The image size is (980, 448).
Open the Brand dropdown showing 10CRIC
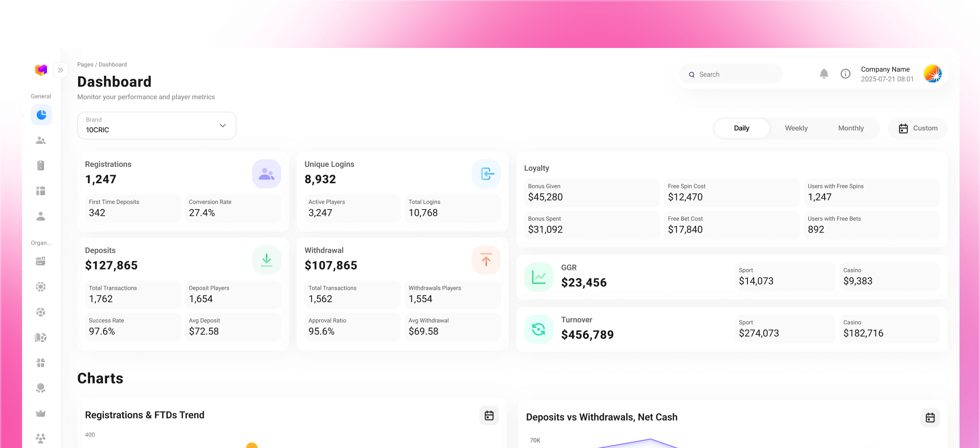coord(156,126)
